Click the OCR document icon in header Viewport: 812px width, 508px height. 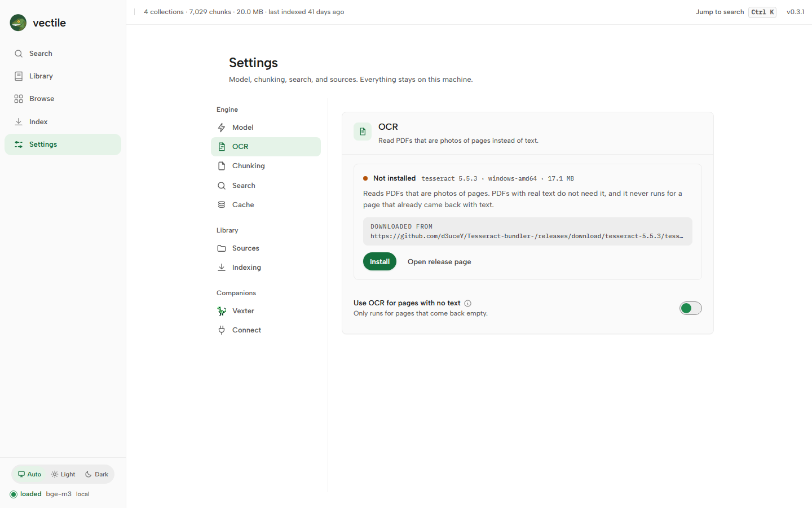coord(363,132)
